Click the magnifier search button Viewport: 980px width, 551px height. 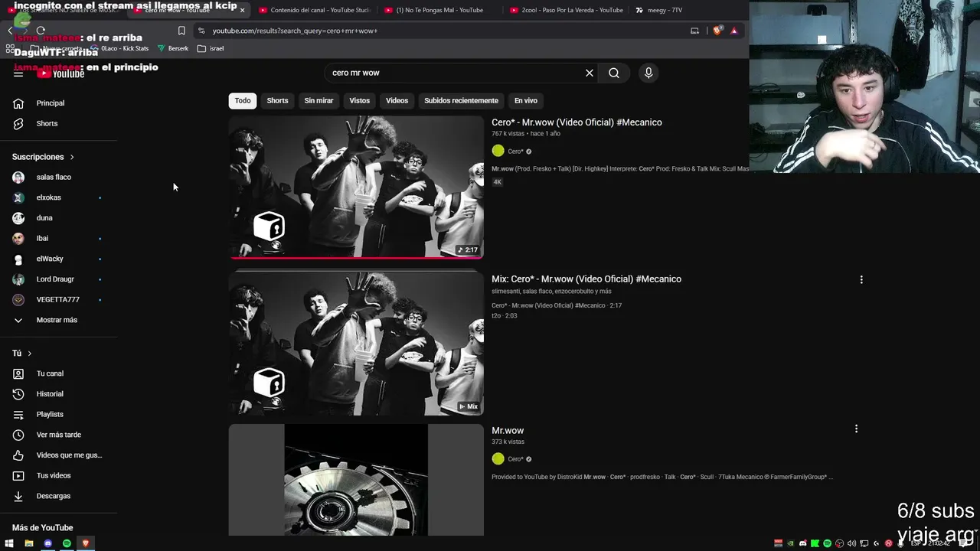click(x=614, y=73)
